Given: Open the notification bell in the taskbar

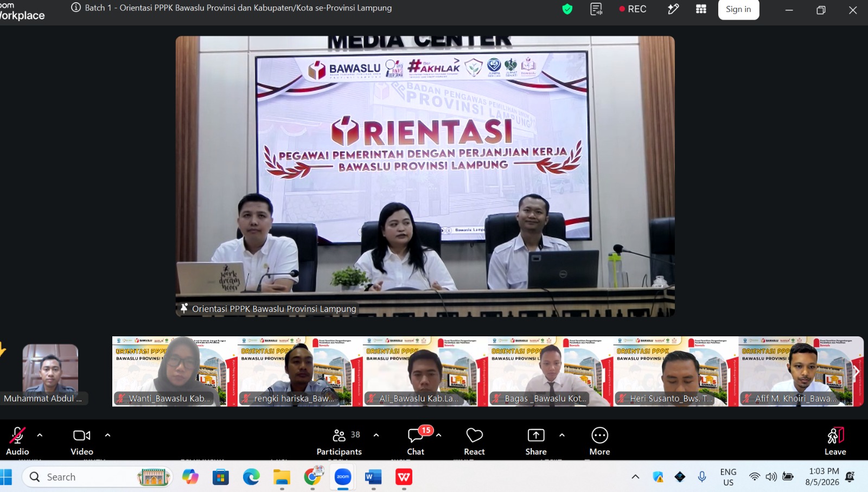Looking at the screenshot, I should click(850, 477).
